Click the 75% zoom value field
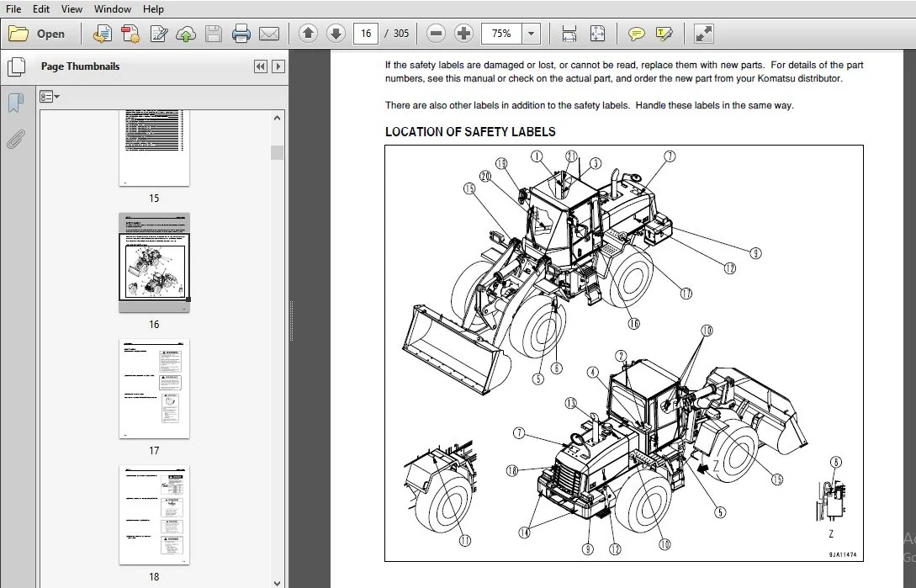Screen dimensions: 916x588 (502, 34)
